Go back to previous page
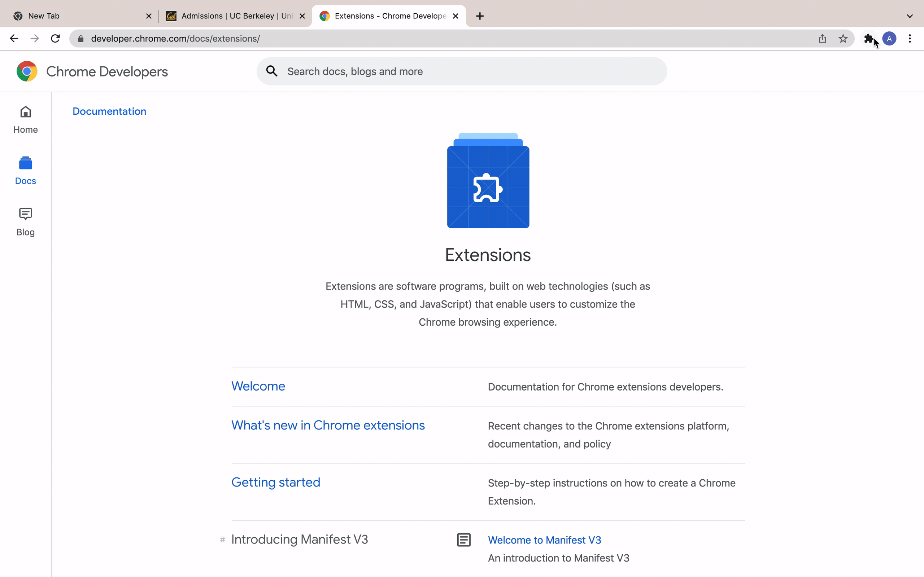 pos(14,39)
